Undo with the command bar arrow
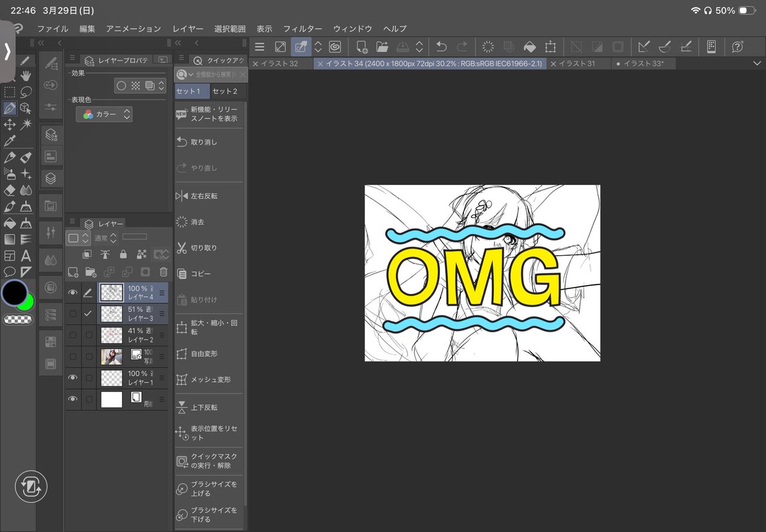 tap(441, 47)
